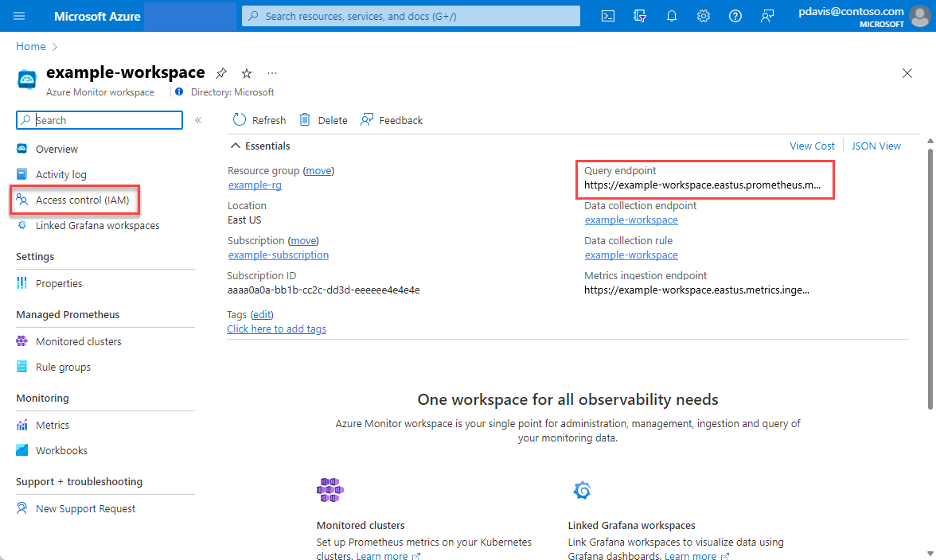Screen dimensions: 936x560
Task: Open Monitored clusters in sidebar
Action: tap(78, 341)
